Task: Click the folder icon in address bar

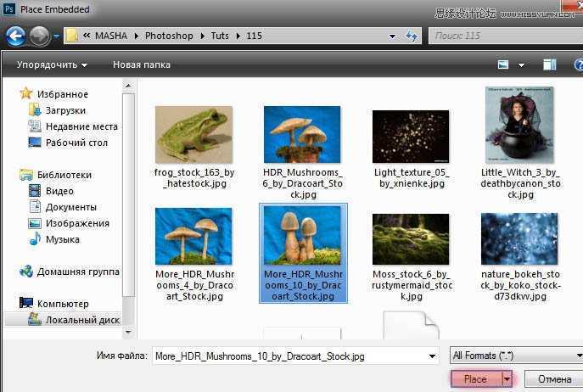Action: click(x=72, y=36)
